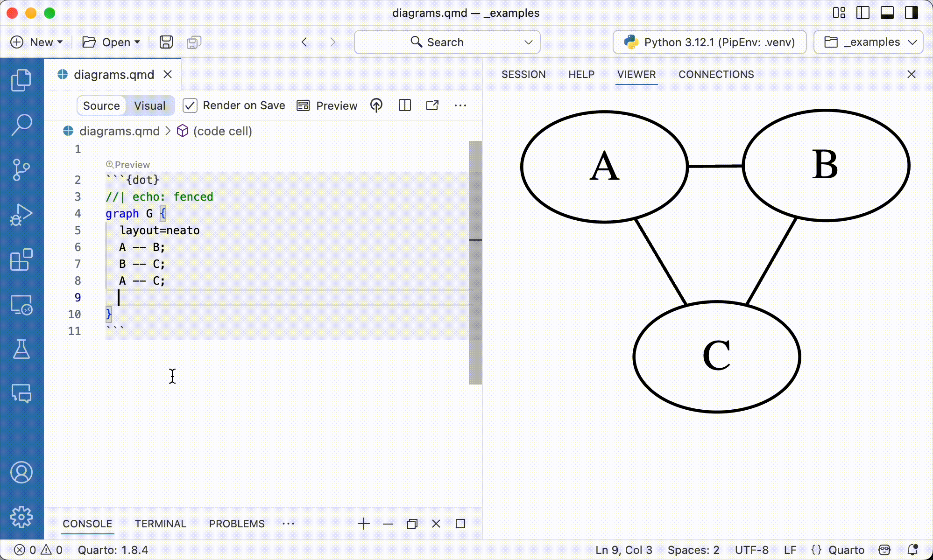Switch to the HELP tab
The image size is (933, 560).
[x=581, y=74]
